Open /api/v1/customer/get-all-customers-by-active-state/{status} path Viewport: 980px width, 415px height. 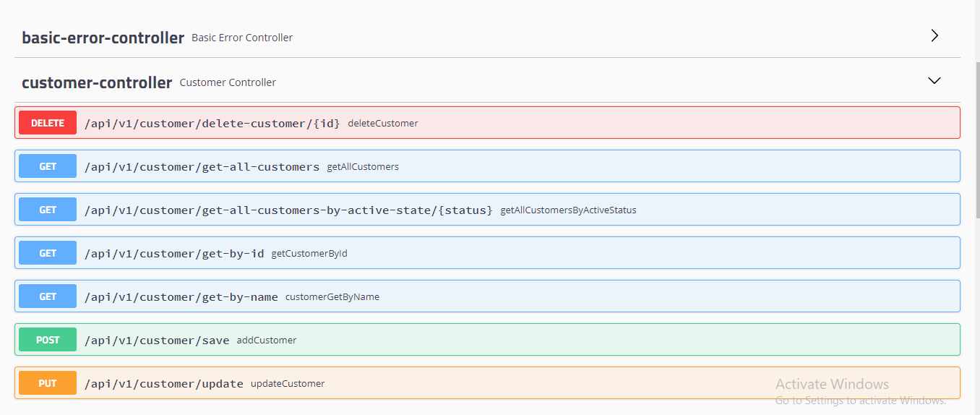[x=288, y=210]
